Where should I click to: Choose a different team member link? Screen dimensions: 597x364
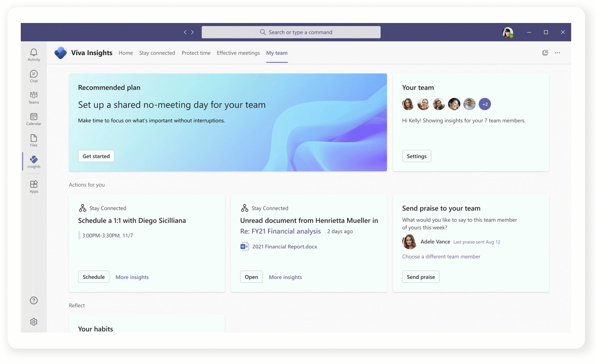[441, 256]
